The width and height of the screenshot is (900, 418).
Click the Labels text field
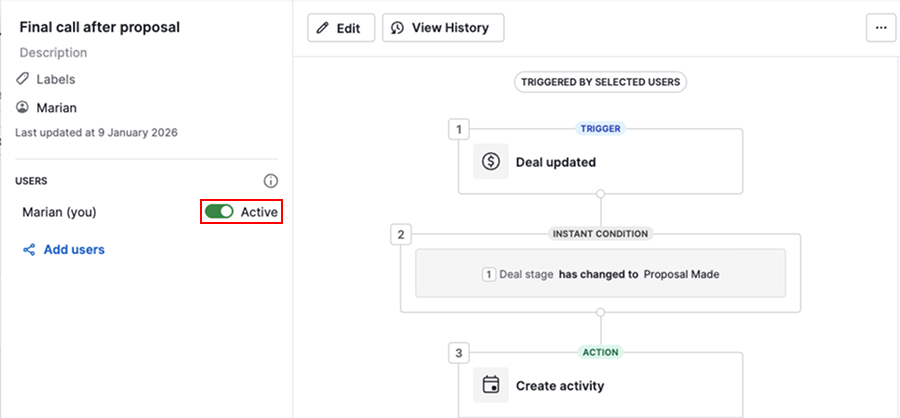(x=56, y=79)
